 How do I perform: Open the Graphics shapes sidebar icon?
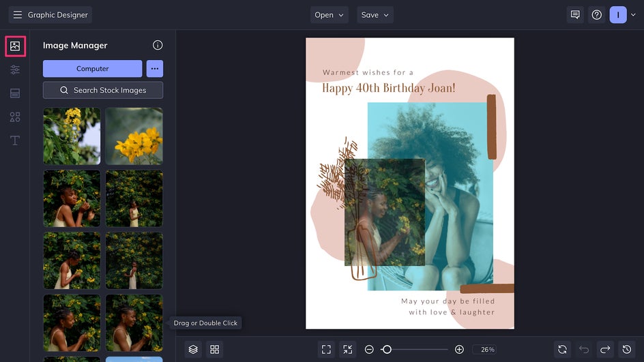15,117
